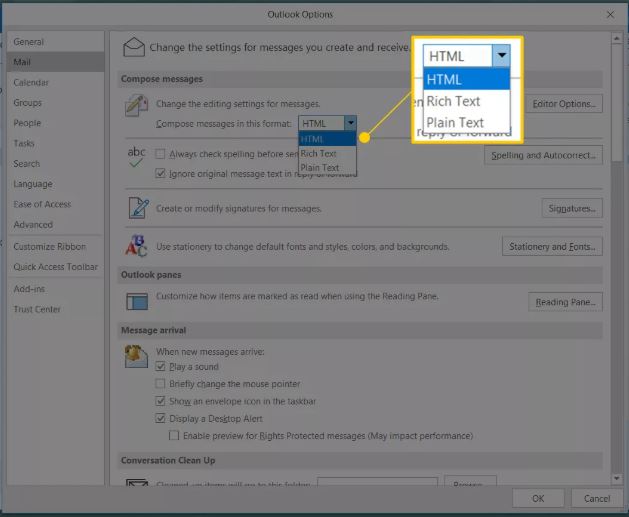Open the Calendar options category
629x517 pixels.
tap(55, 82)
